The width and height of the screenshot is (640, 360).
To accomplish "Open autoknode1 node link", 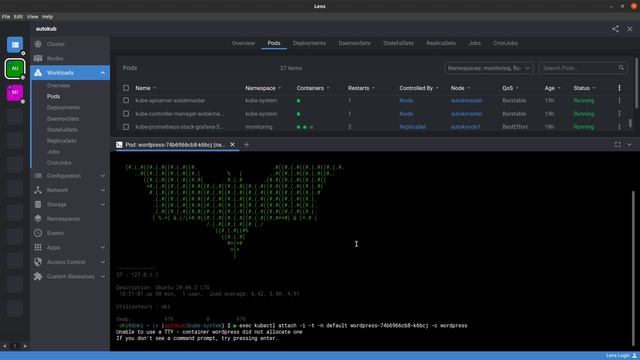I will tap(465, 127).
